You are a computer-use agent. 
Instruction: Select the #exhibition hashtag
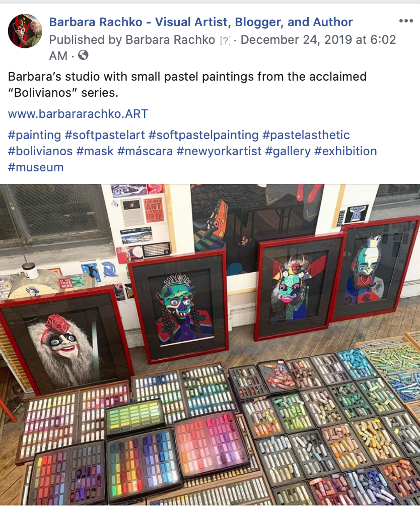(x=346, y=151)
